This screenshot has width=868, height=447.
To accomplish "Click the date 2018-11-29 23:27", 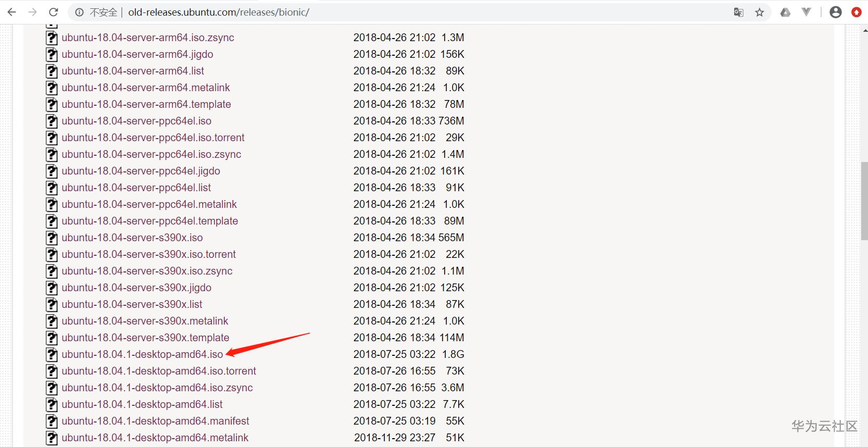I will pyautogui.click(x=395, y=438).
